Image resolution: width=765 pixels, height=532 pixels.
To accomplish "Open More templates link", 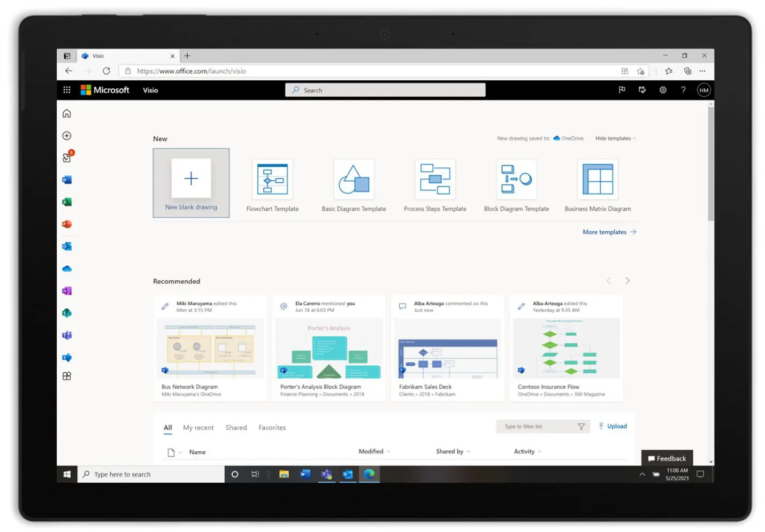I will tap(609, 232).
